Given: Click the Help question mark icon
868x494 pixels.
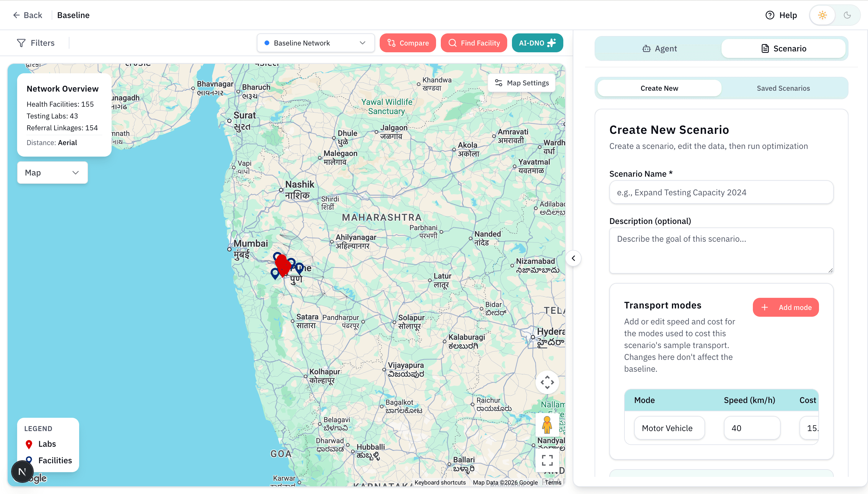Looking at the screenshot, I should click(x=770, y=15).
